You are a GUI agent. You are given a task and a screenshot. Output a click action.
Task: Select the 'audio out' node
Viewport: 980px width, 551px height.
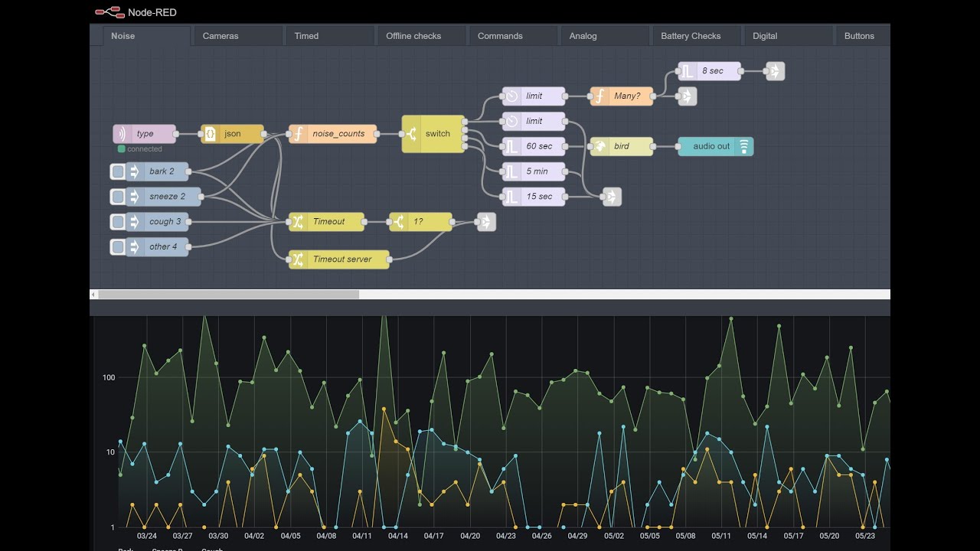point(716,146)
